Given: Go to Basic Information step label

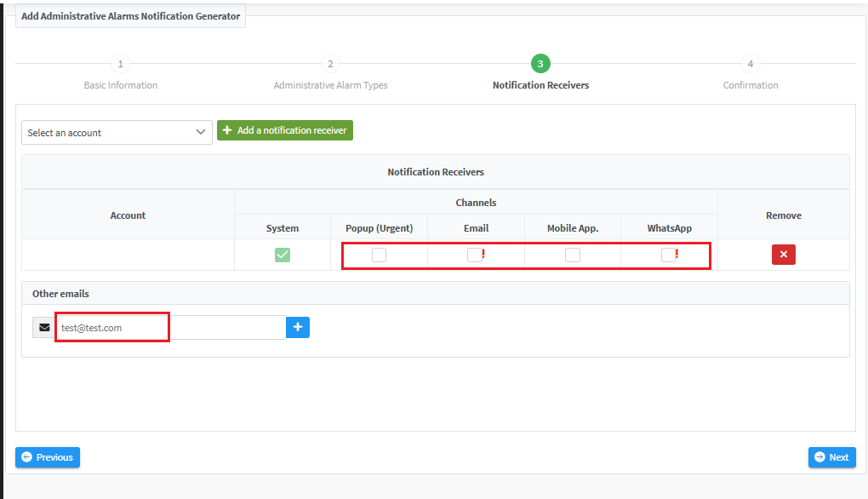Looking at the screenshot, I should (x=120, y=85).
